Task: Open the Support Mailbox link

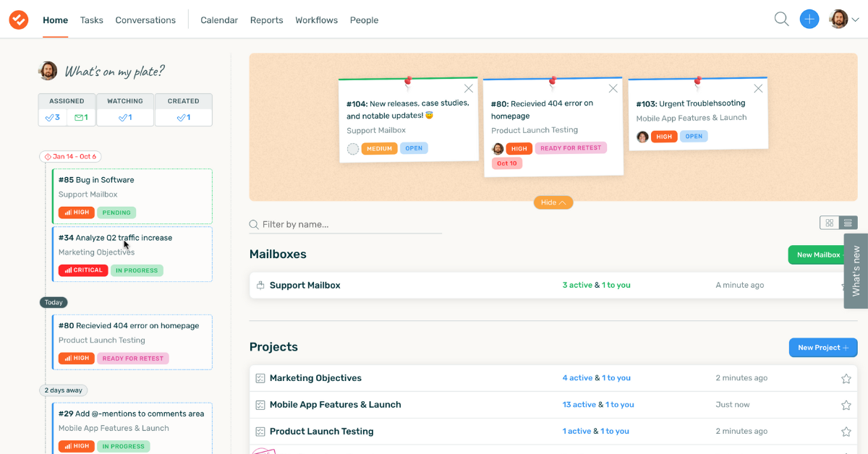Action: coord(305,286)
